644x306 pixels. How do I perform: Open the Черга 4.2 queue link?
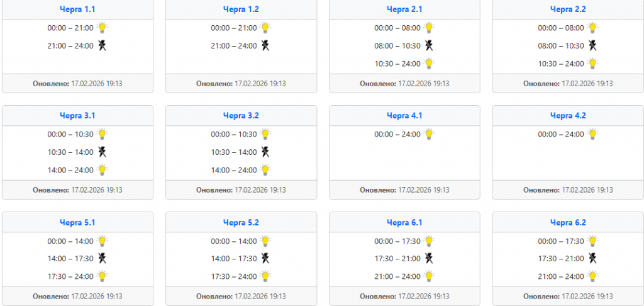tap(568, 116)
